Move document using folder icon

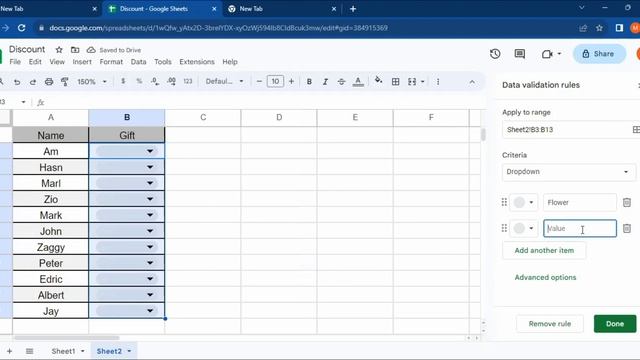point(75,50)
